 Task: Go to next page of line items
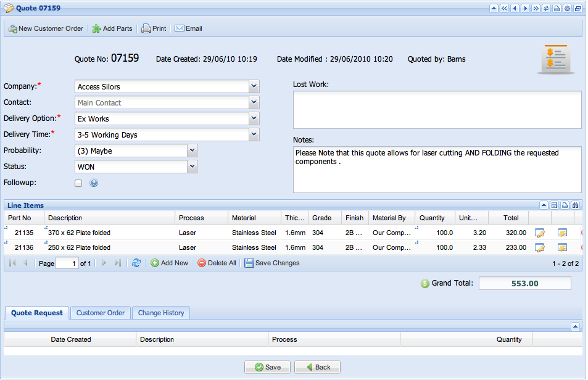pos(104,263)
